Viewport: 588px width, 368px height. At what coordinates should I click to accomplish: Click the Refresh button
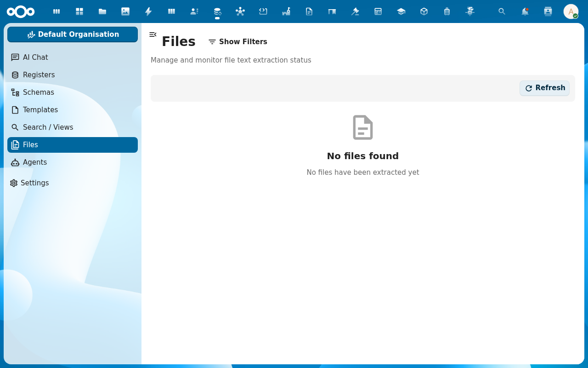pyautogui.click(x=544, y=88)
